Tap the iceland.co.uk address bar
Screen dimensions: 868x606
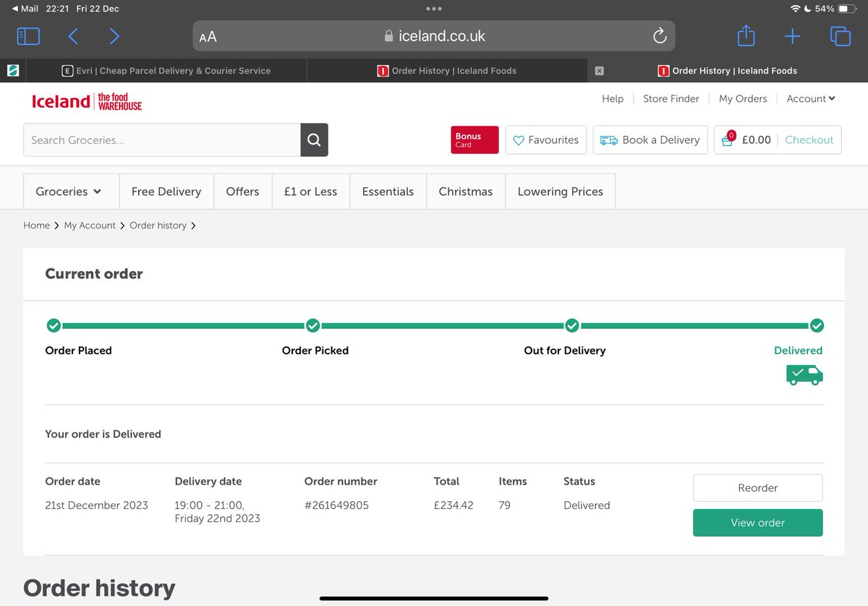(x=434, y=36)
